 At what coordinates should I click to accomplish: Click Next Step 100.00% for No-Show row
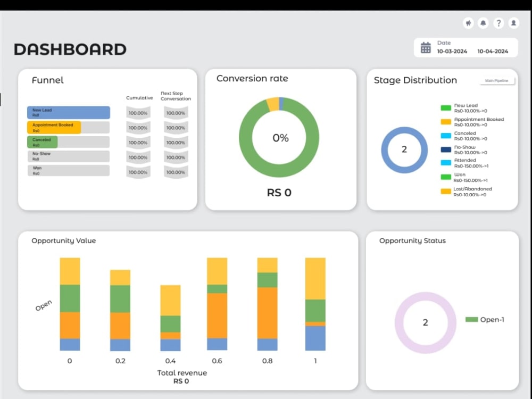176,157
